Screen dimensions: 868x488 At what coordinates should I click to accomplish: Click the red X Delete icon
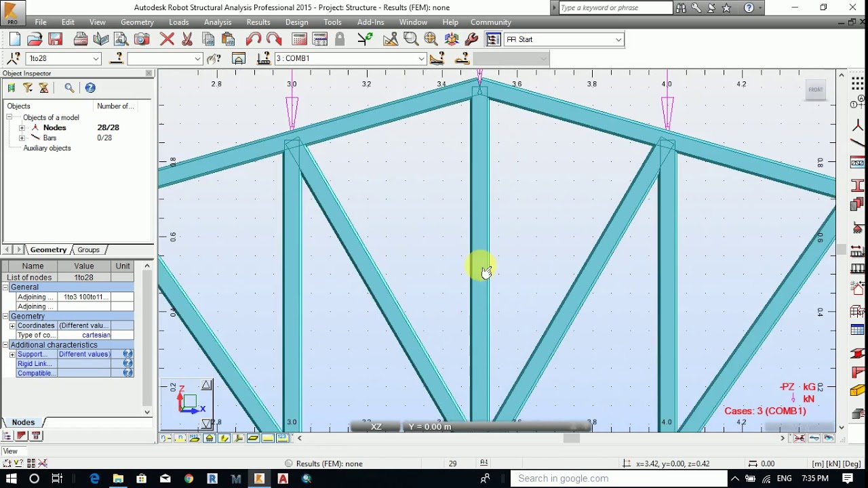(167, 39)
